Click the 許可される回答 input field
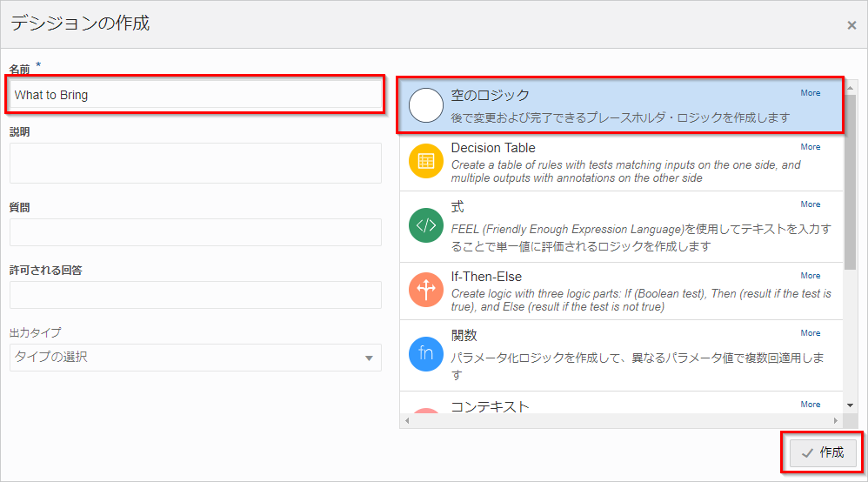 tap(196, 295)
